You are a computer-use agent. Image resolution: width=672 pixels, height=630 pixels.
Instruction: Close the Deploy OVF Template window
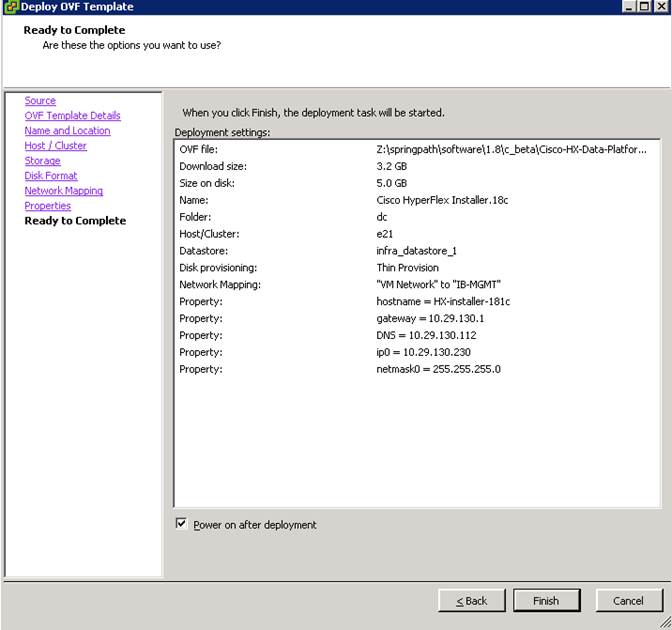tap(661, 6)
